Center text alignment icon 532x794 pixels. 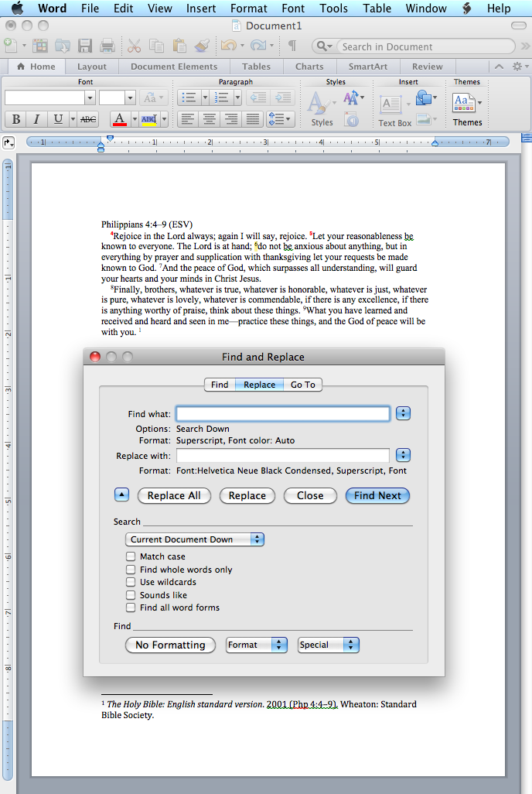tap(209, 119)
